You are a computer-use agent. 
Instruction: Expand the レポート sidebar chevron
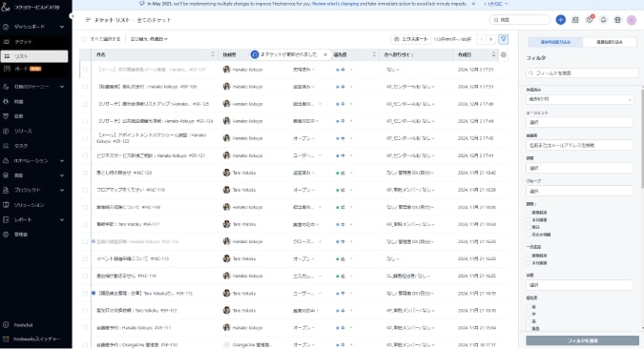point(62,219)
